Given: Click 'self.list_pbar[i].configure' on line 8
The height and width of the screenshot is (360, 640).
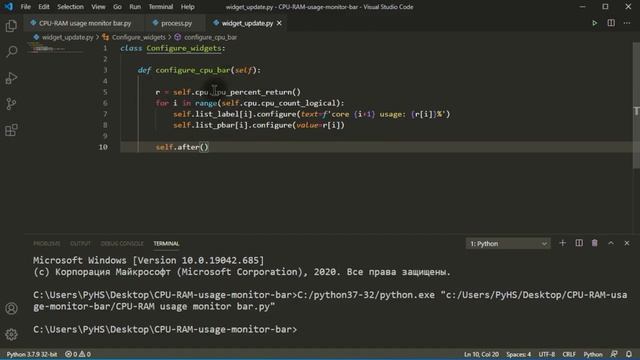Looking at the screenshot, I should [233, 125].
